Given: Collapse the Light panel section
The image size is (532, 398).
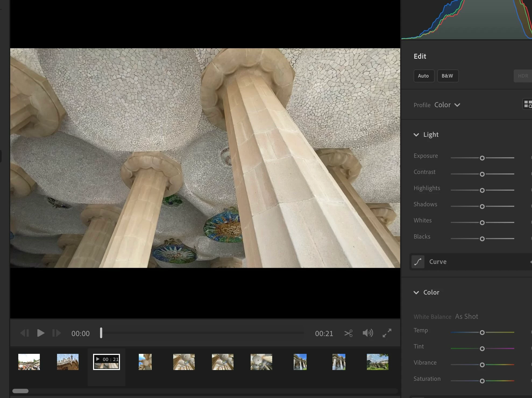Looking at the screenshot, I should pyautogui.click(x=416, y=135).
